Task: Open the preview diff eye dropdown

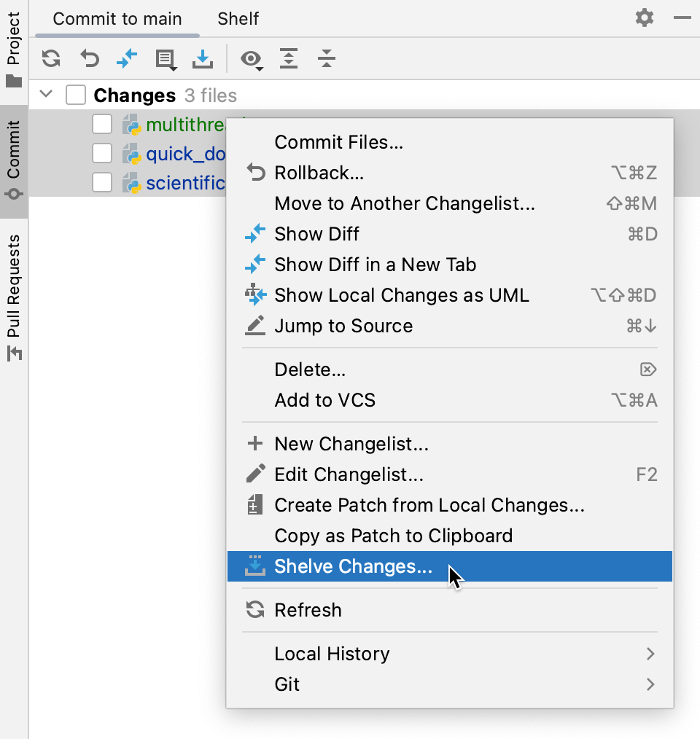Action: click(251, 59)
